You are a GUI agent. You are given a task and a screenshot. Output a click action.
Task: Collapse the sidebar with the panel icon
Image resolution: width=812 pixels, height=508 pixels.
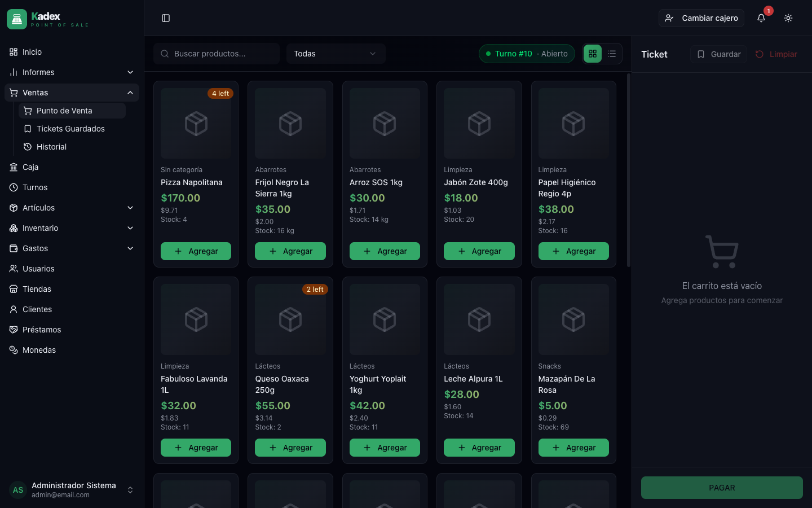click(x=166, y=18)
